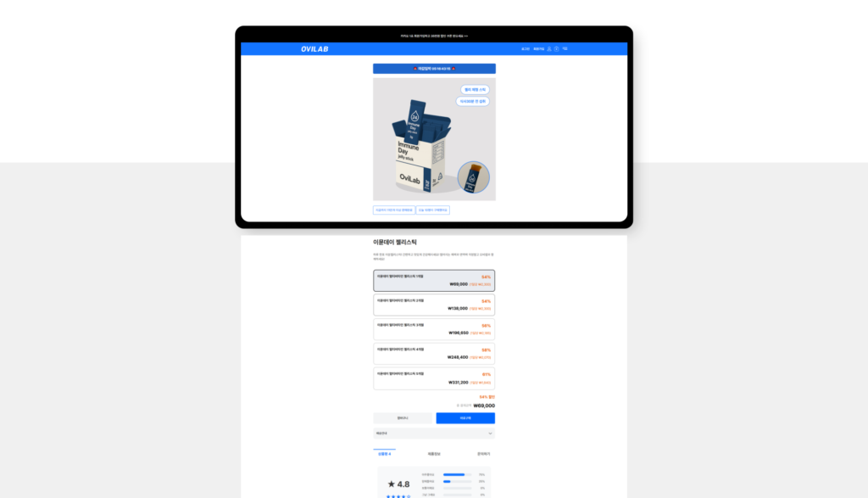Image resolution: width=868 pixels, height=498 pixels.
Task: Click the OVILAB logo in the header
Action: [314, 49]
